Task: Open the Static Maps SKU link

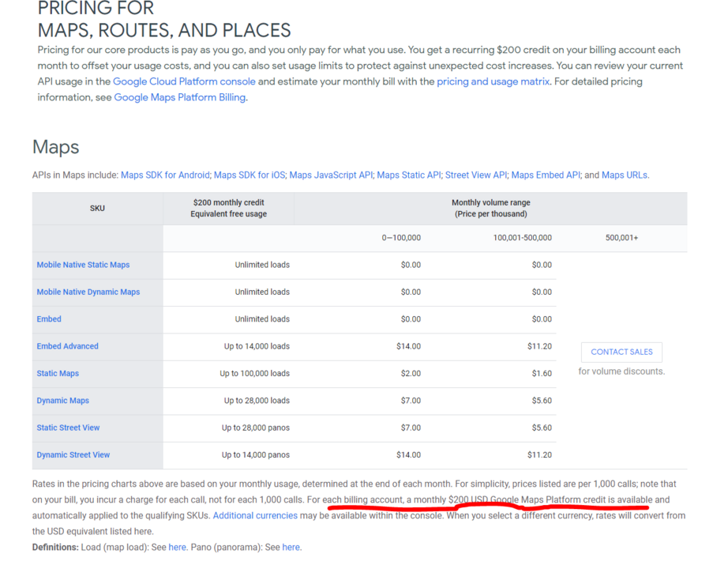Action: coord(58,373)
